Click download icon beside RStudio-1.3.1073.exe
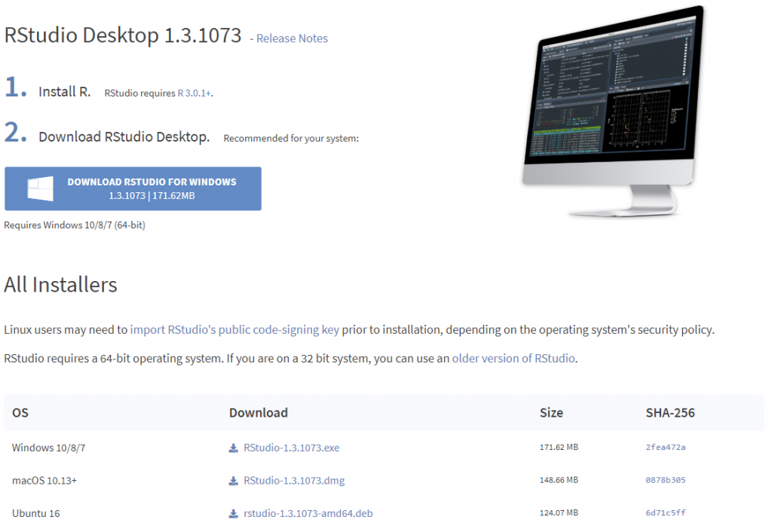Viewport: 772px width, 532px height. click(x=234, y=448)
